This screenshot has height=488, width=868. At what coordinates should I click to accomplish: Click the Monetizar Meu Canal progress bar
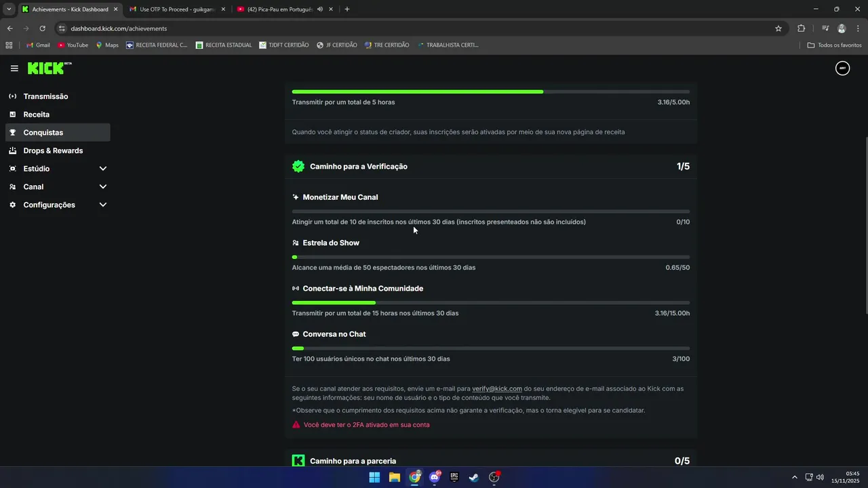[x=491, y=211]
